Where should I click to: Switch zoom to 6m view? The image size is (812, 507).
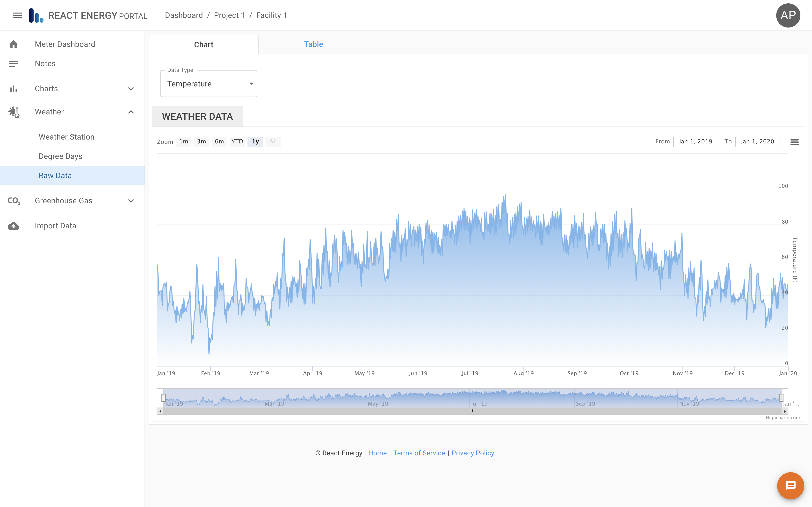[219, 141]
